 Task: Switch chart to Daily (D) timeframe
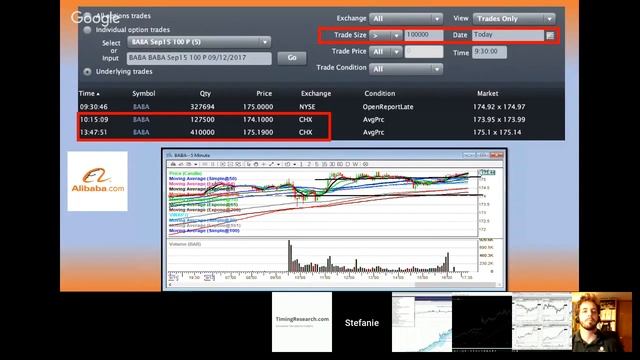coord(348,164)
